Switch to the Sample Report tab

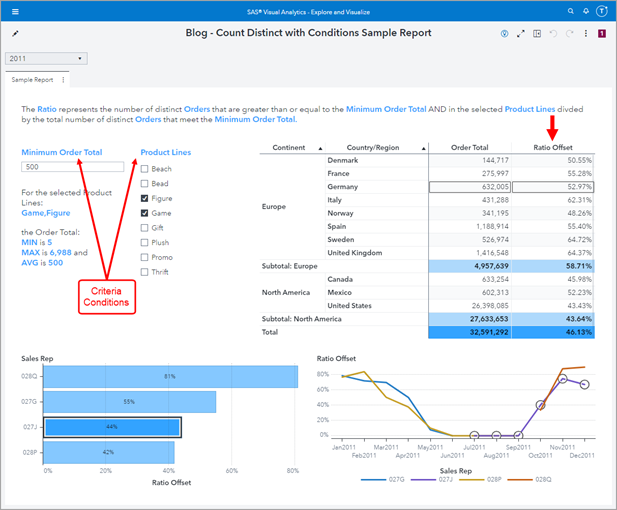point(33,80)
